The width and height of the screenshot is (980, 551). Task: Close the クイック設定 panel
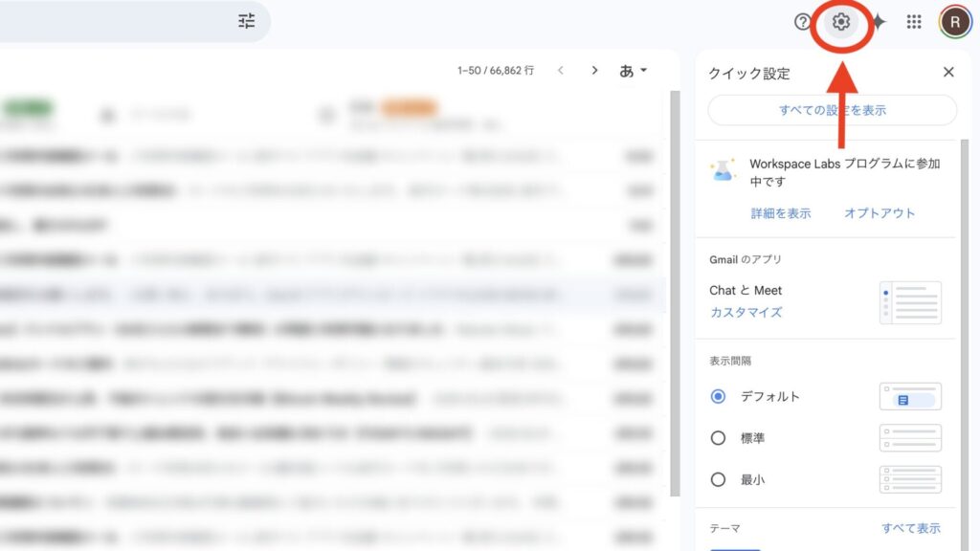(948, 72)
